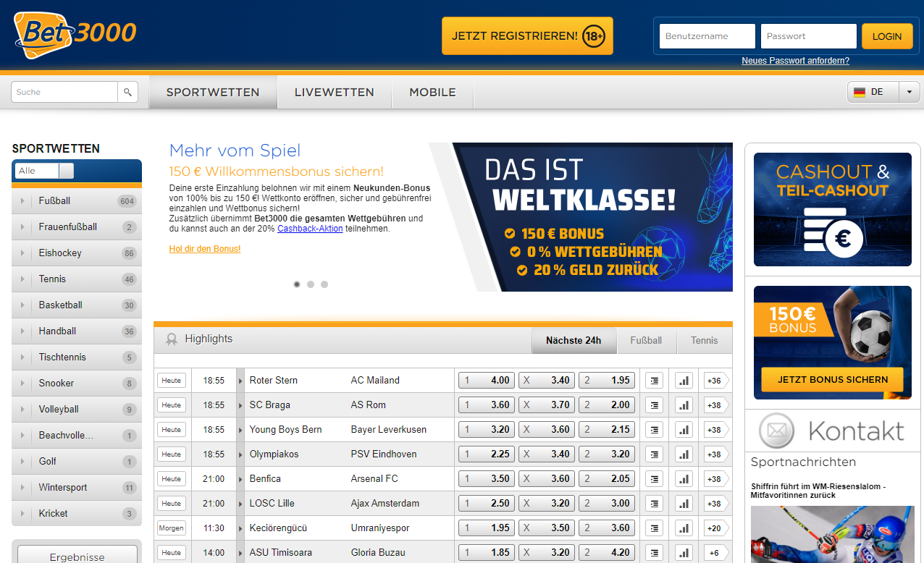
Task: Switch to Tennis highlights tab
Action: 705,340
